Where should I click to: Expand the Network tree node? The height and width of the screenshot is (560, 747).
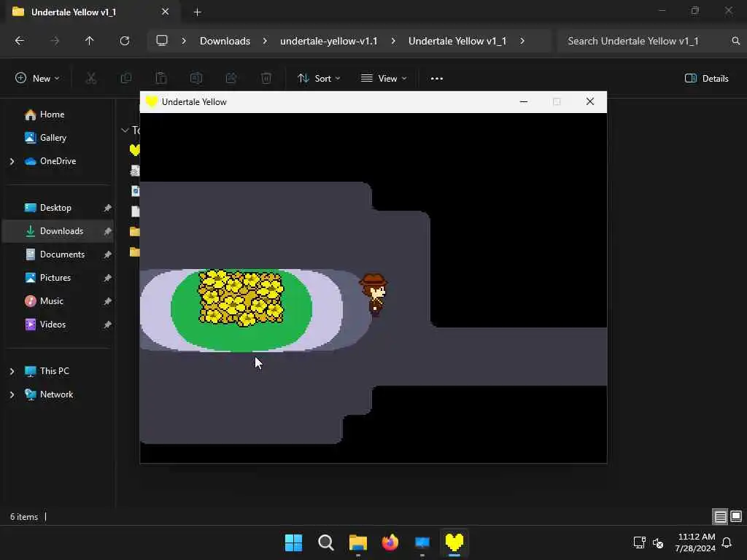(12, 394)
